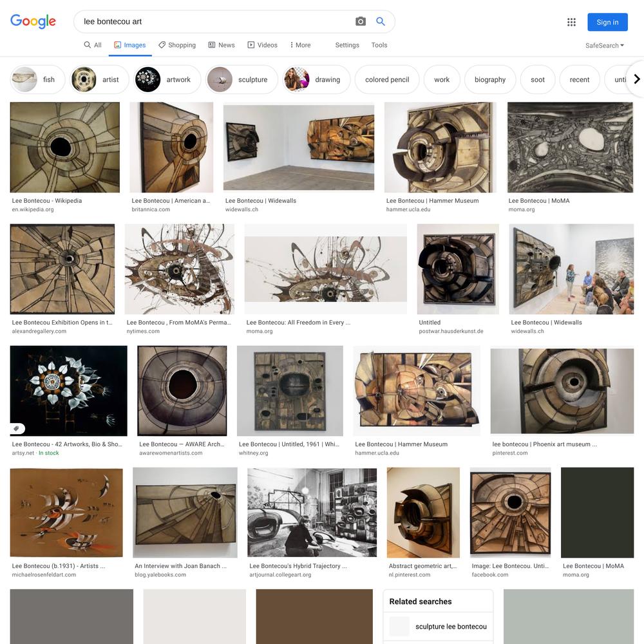Expand the suggestion chips with right arrow
644x644 pixels.
click(636, 79)
